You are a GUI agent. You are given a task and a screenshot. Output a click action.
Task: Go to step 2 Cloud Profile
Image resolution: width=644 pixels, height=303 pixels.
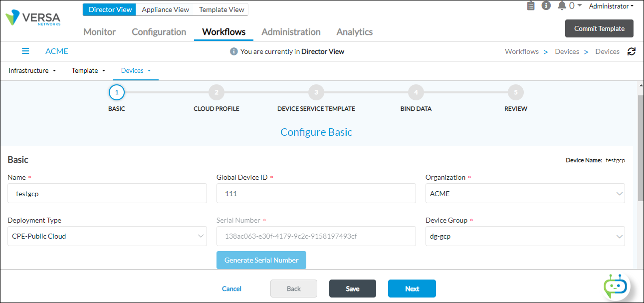pos(216,92)
